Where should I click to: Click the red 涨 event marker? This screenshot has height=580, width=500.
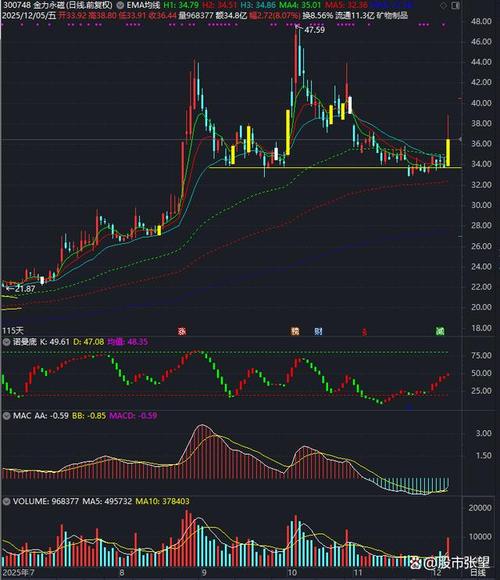coord(182,331)
